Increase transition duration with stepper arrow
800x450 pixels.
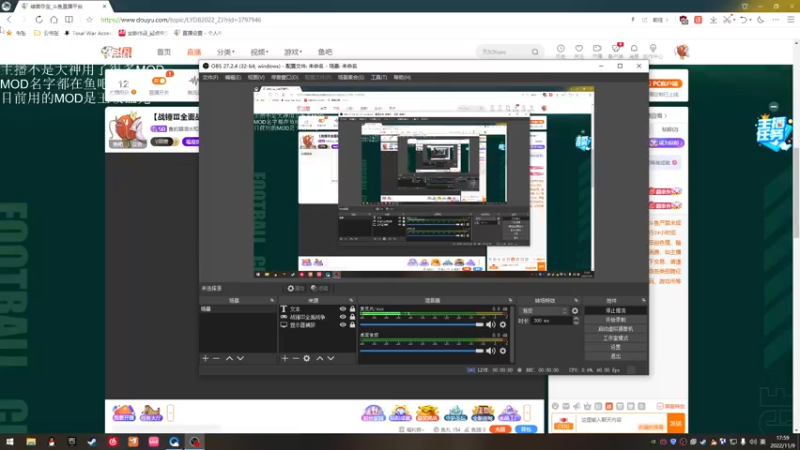(576, 319)
